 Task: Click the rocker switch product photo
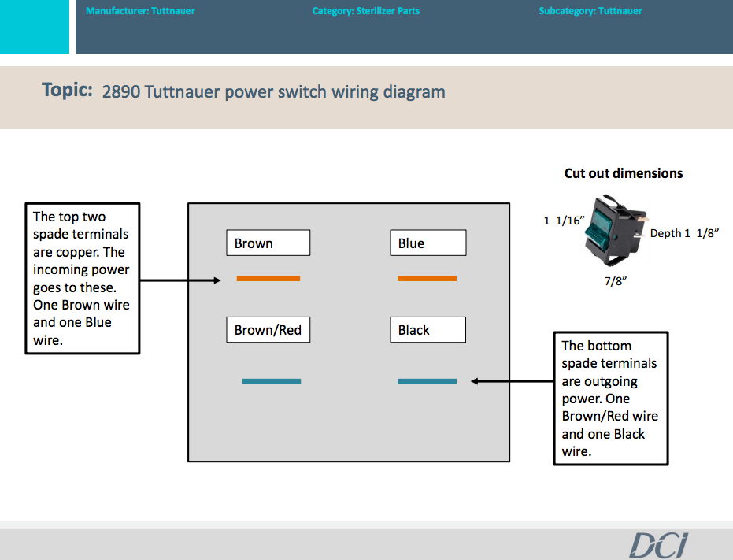point(616,231)
